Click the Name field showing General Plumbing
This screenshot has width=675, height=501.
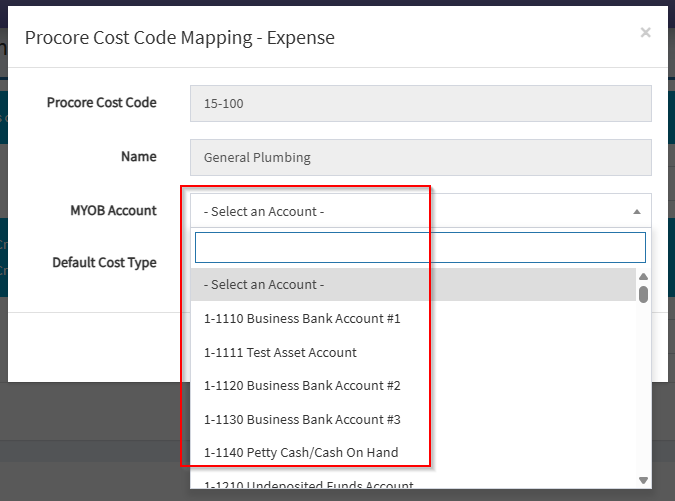(x=421, y=157)
